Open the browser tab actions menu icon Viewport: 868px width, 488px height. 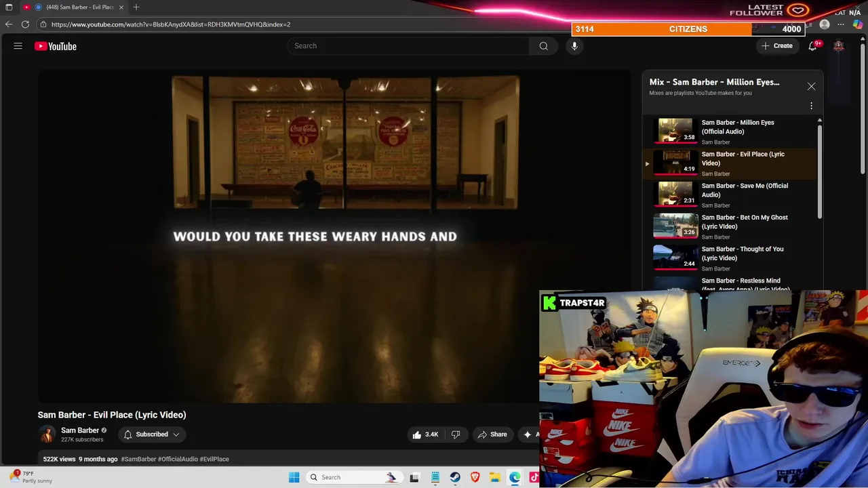point(9,7)
